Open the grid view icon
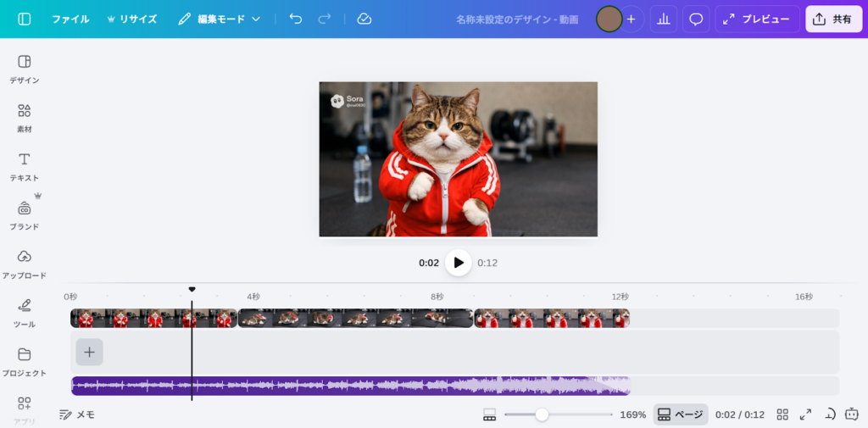The height and width of the screenshot is (428, 868). (782, 414)
